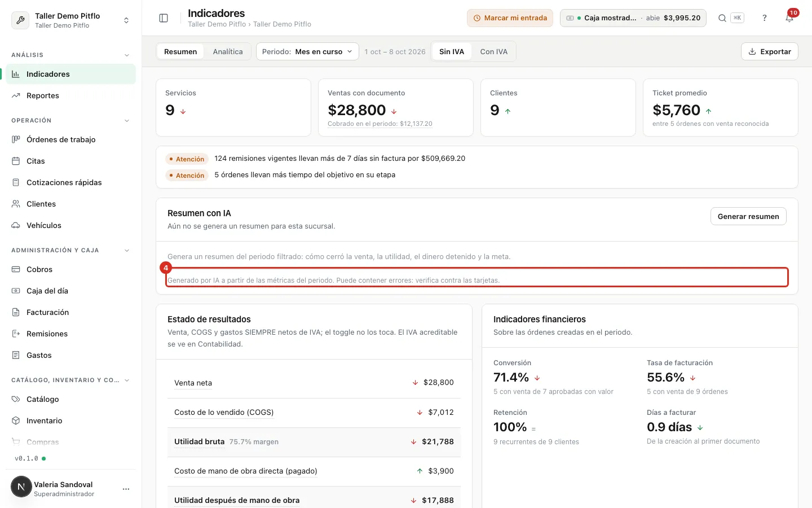The width and height of the screenshot is (812, 508).
Task: Click the Caja del día cash icon
Action: pos(16,291)
